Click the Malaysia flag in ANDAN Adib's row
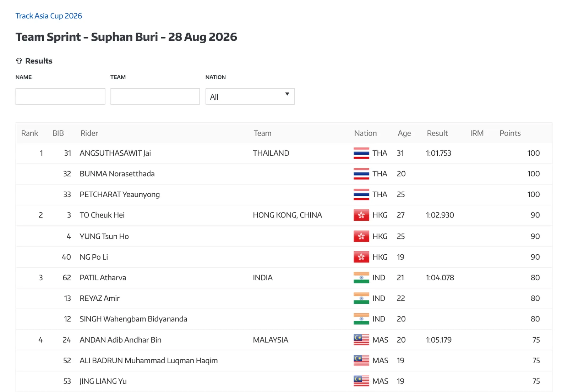568x392 pixels. click(361, 340)
